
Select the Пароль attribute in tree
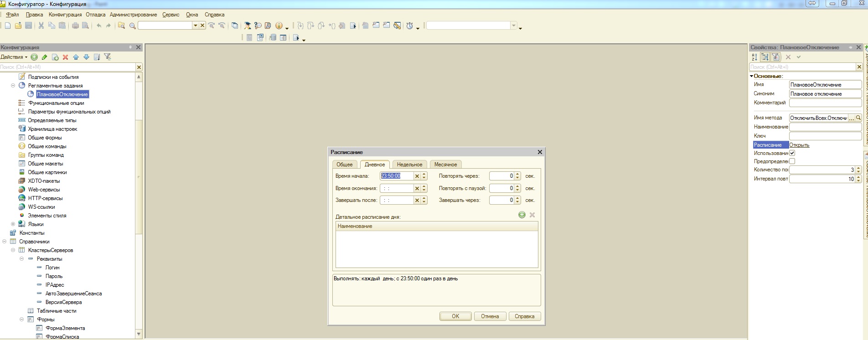[54, 276]
